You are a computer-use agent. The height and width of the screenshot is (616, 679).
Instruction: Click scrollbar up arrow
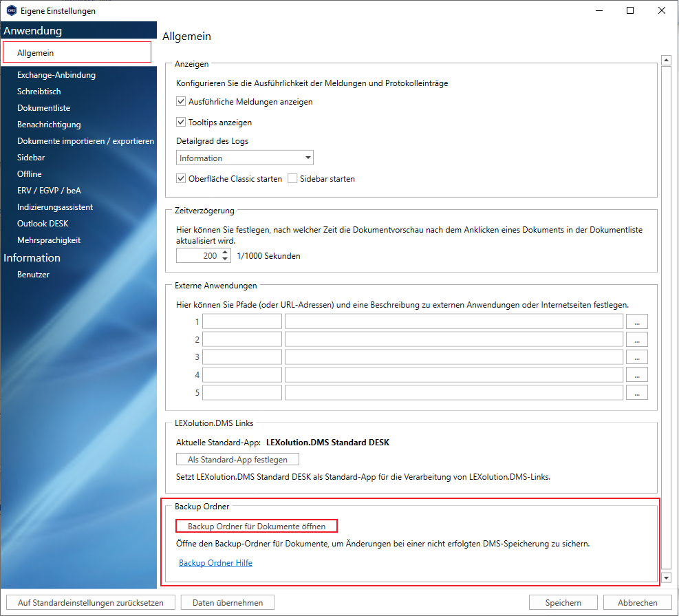click(666, 60)
